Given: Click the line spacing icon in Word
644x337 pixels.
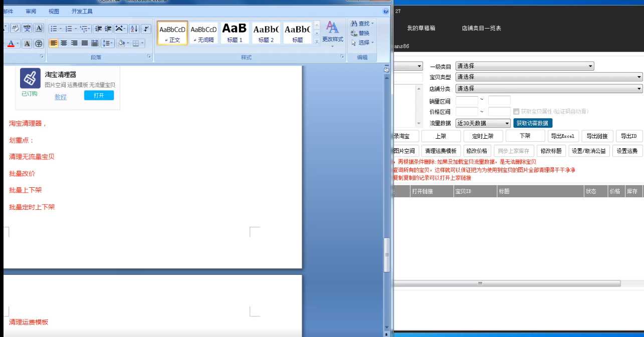Looking at the screenshot, I should coord(108,43).
